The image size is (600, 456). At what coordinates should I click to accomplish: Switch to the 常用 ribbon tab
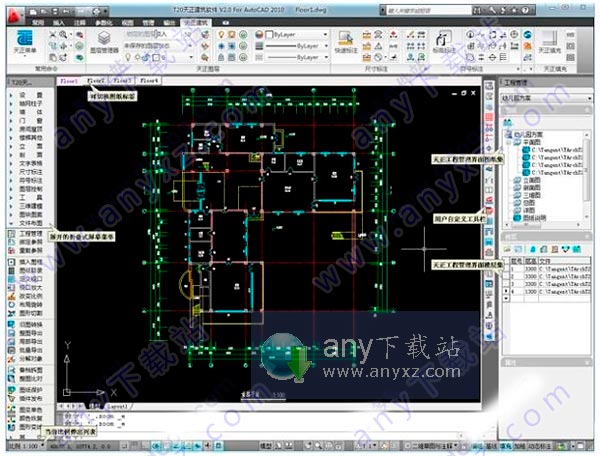click(38, 23)
